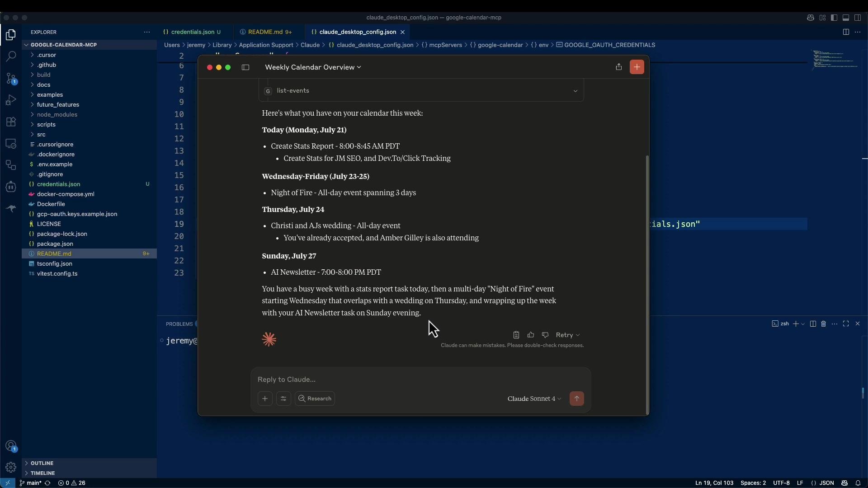Give thumbs down to Claude's response

click(545, 335)
